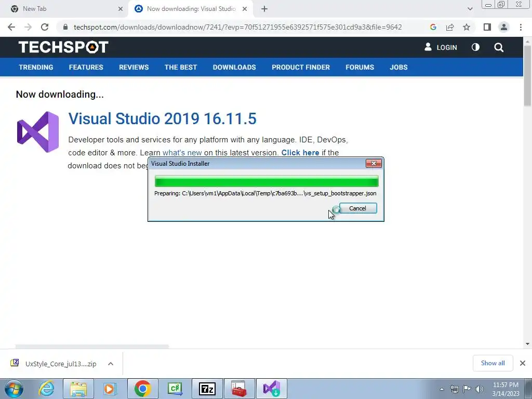This screenshot has width=532, height=399.
Task: Close the downloads bar
Action: 523,363
